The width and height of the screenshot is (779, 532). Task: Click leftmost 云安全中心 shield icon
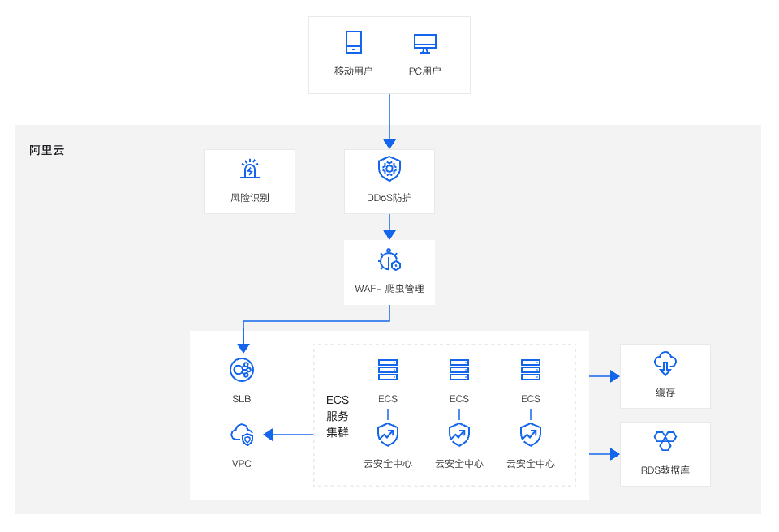click(x=388, y=435)
